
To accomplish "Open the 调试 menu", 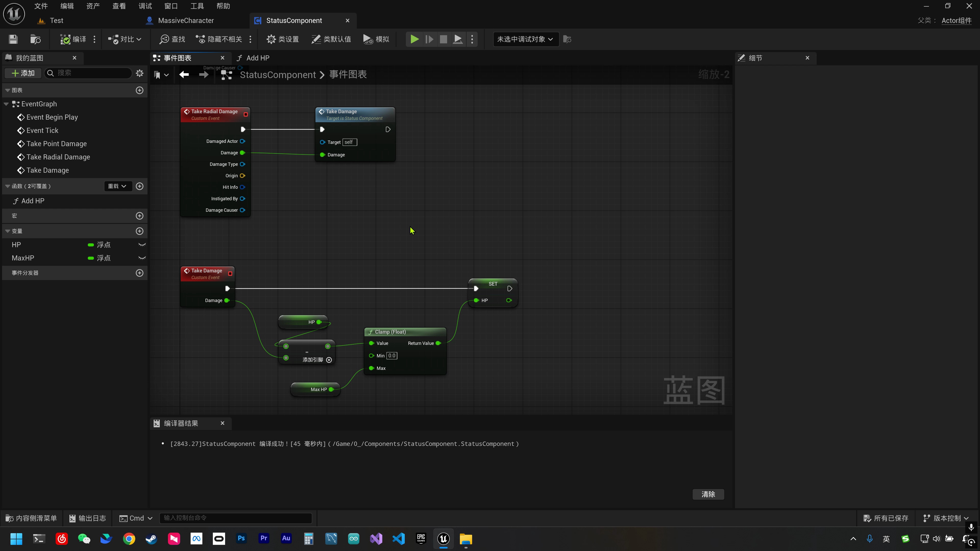I will pos(145,6).
